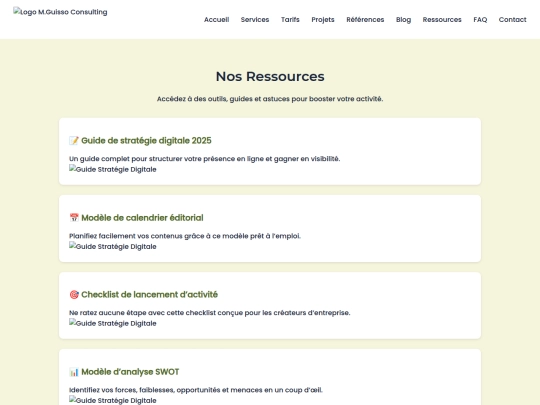
Task: Click text Identifiez vos forces, faiblesses
Action: (x=196, y=390)
